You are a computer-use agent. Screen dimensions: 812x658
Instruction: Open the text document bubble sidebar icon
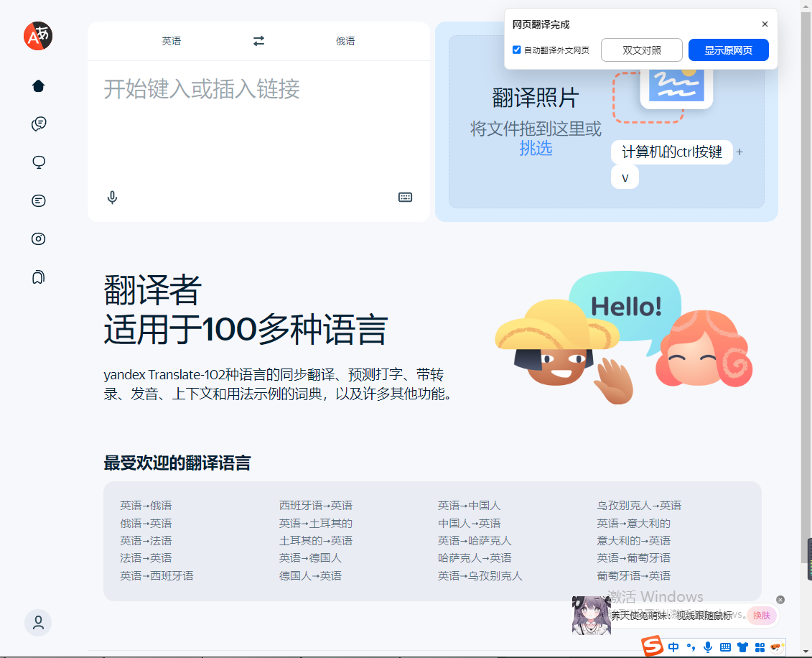click(38, 200)
